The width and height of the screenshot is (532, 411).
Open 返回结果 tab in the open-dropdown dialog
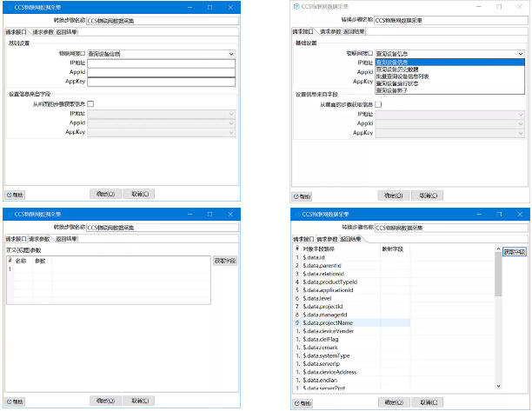click(x=353, y=32)
